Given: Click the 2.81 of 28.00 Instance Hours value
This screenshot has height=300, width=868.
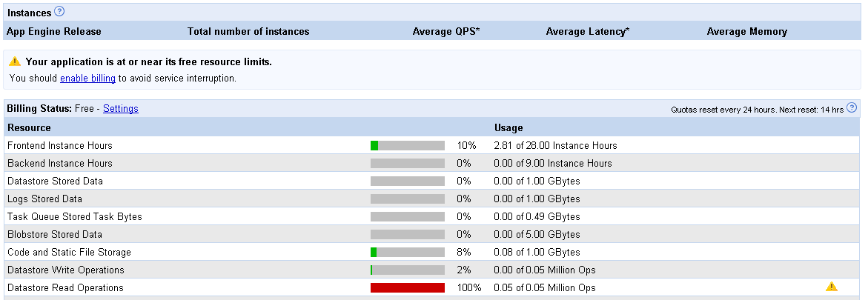Looking at the screenshot, I should click(x=555, y=146).
